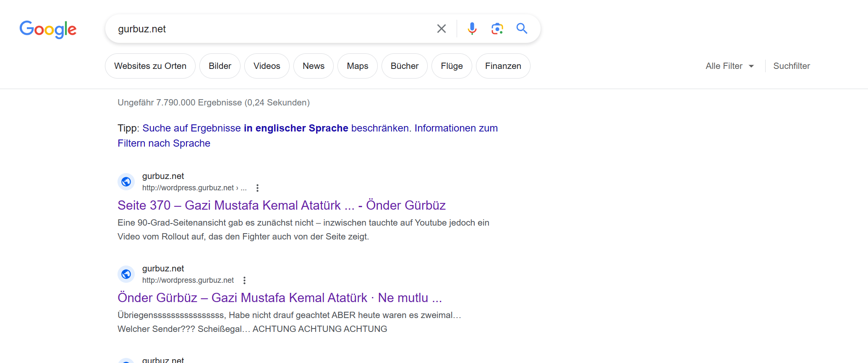Click the snippet starting Übriegensssss

pyautogui.click(x=289, y=322)
